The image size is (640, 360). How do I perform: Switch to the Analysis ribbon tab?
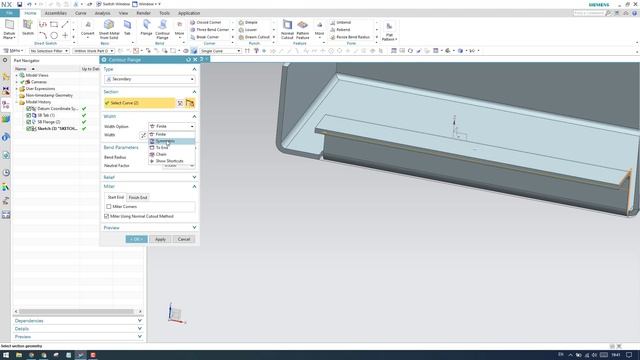[x=102, y=13]
